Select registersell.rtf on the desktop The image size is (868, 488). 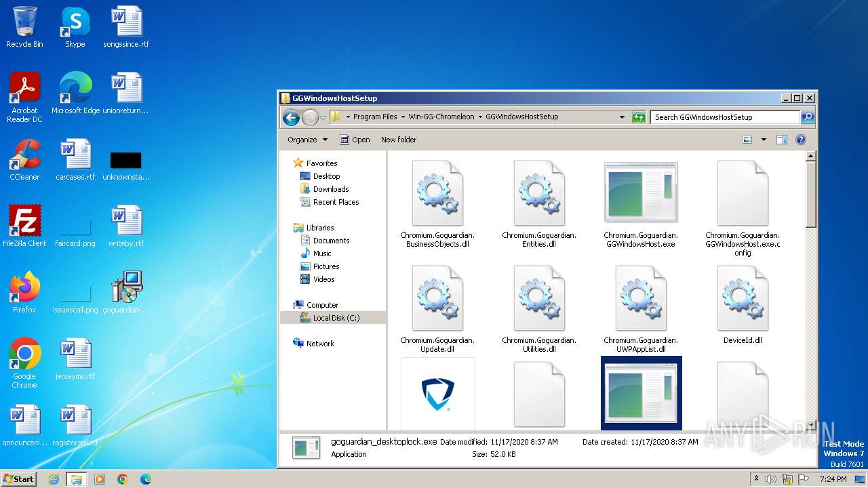coord(75,426)
